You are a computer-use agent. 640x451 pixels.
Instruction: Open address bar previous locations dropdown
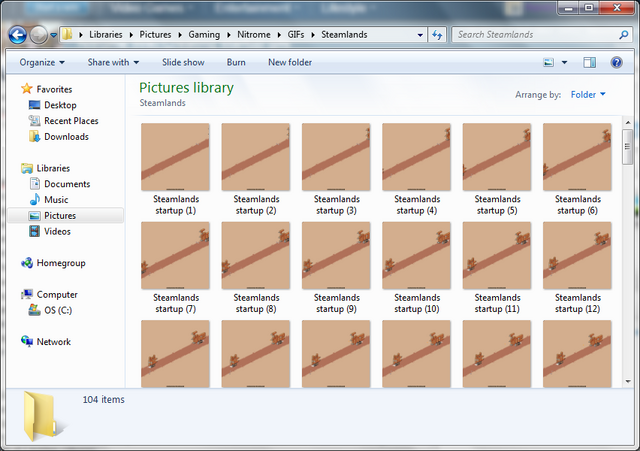(420, 35)
